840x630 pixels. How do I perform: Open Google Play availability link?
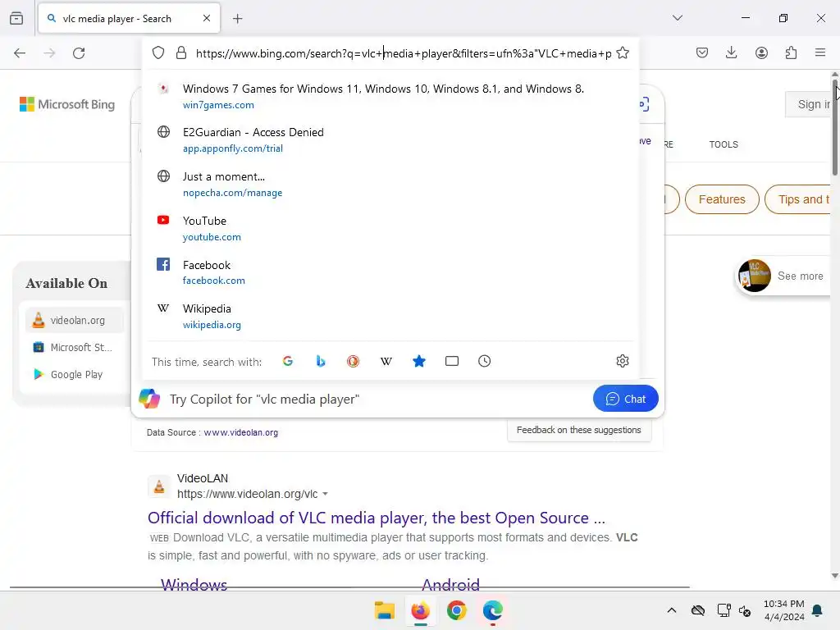point(74,374)
